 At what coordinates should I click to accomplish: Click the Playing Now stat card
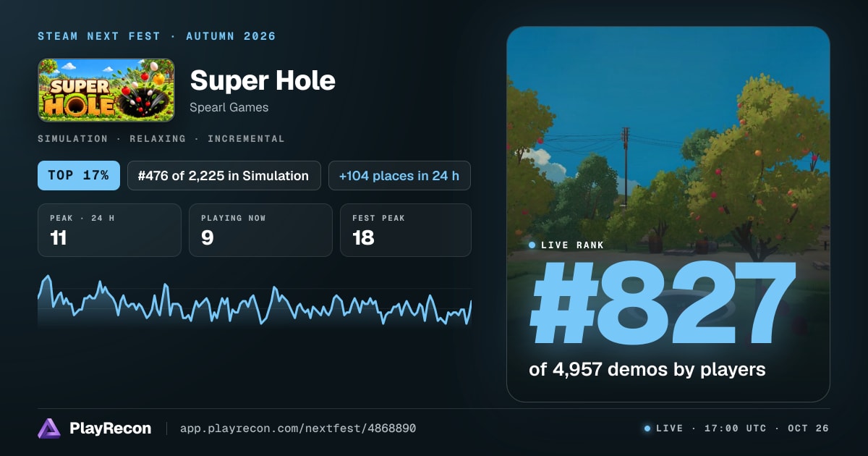tap(260, 230)
